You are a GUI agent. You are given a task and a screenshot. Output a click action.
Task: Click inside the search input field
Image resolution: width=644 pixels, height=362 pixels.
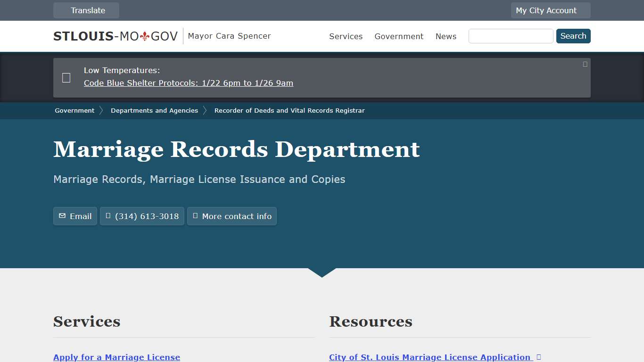[511, 36]
